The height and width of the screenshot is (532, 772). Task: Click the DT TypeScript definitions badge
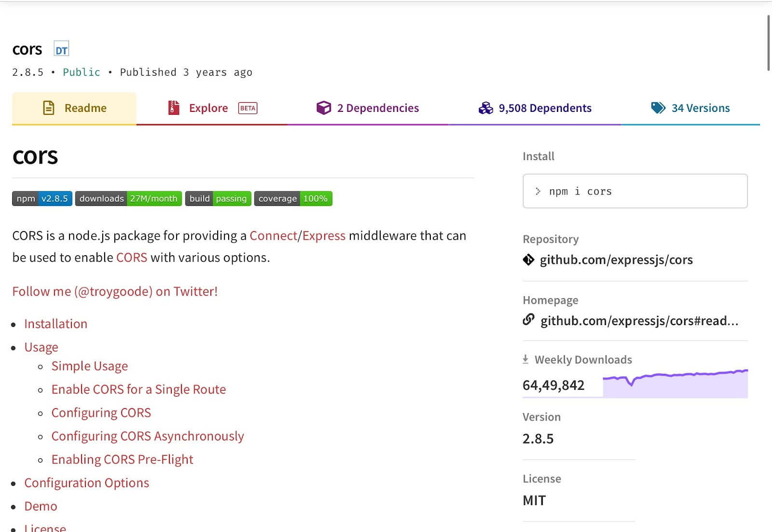click(61, 49)
